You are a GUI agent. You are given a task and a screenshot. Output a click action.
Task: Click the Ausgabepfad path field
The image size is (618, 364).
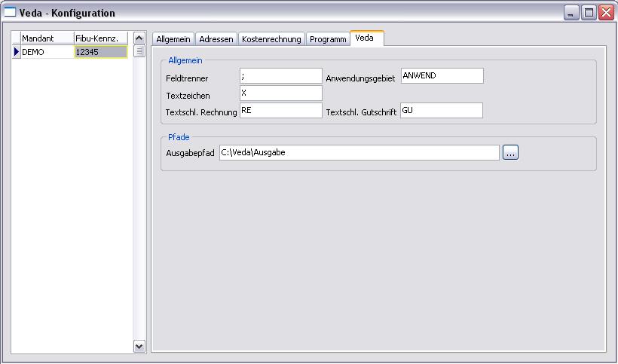359,153
